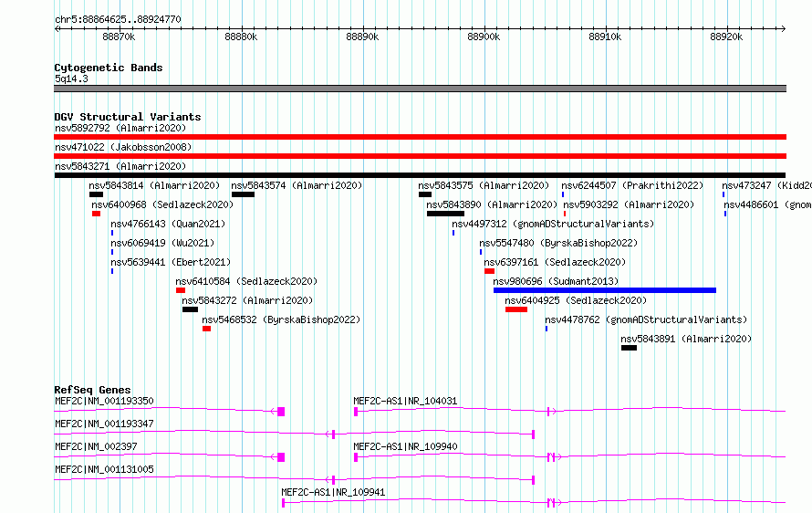Click the red bar under nsv5468532
The height and width of the screenshot is (513, 812).
pyautogui.click(x=206, y=329)
